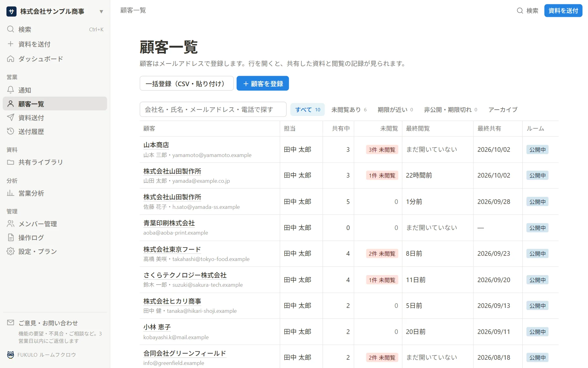Click the gear icon for 設定・プラン
The height and width of the screenshot is (368, 588).
11,251
